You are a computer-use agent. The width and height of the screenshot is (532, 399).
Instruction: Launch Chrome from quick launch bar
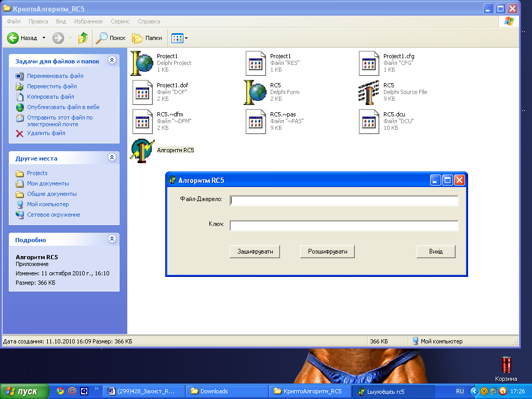[60, 391]
